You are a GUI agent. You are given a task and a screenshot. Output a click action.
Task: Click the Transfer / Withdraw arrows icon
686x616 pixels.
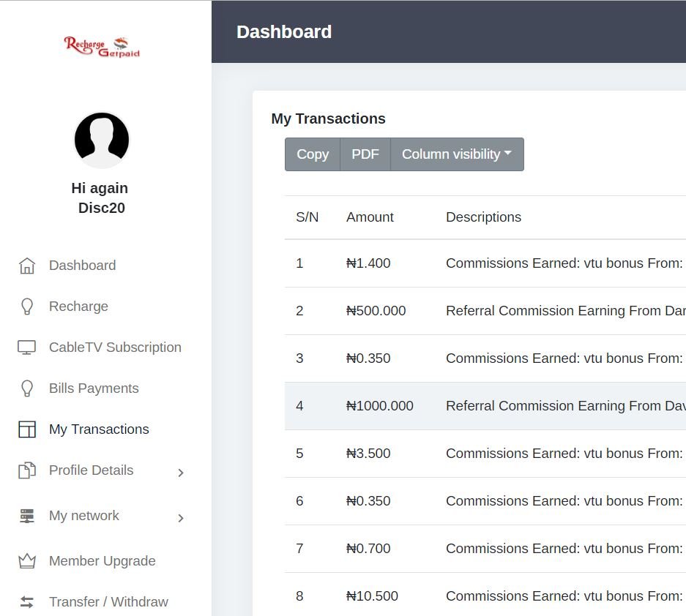(26, 602)
